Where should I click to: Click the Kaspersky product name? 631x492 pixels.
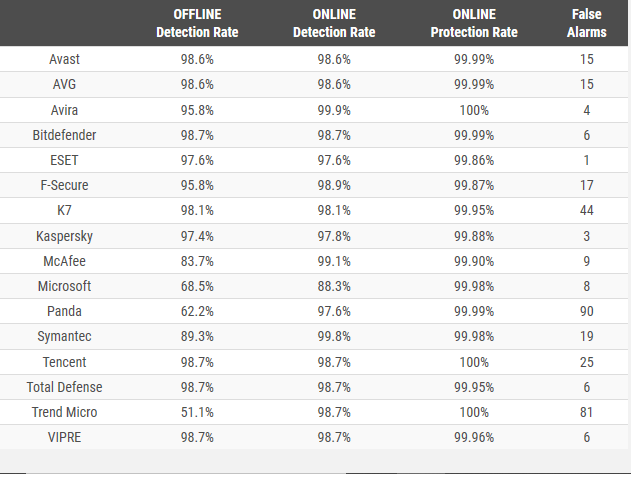point(65,236)
